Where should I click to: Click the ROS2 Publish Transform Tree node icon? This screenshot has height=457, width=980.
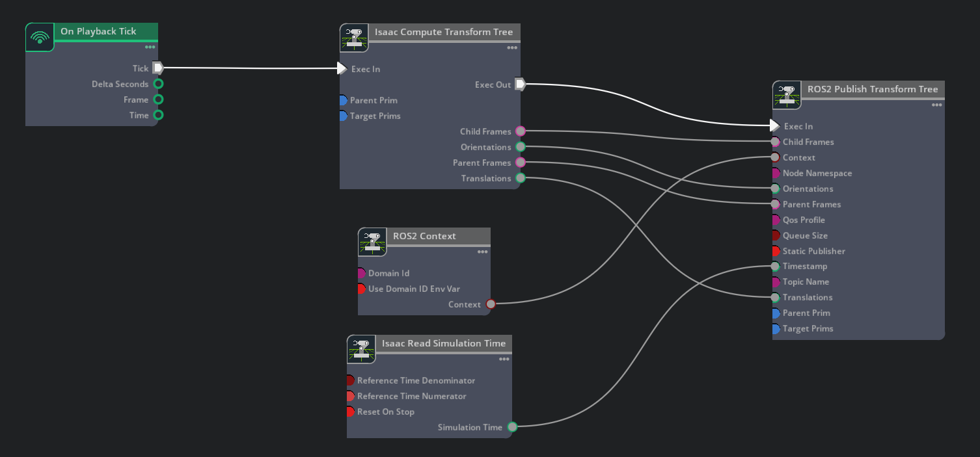(787, 95)
